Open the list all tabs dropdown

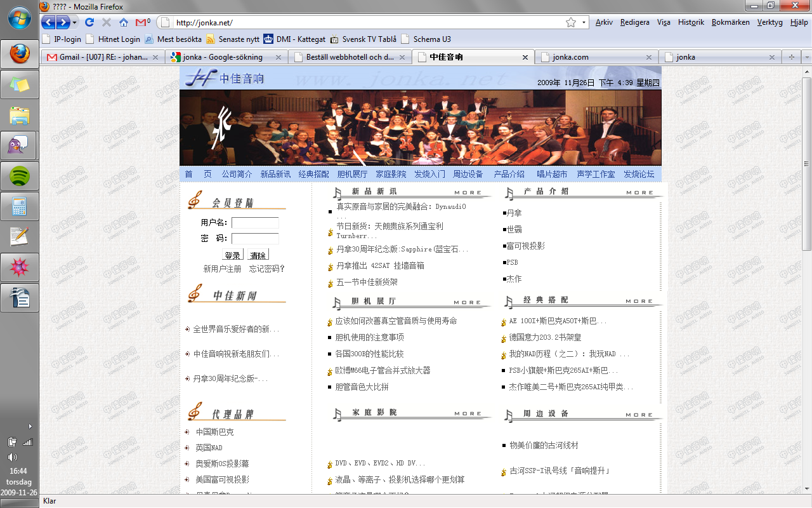[806, 57]
